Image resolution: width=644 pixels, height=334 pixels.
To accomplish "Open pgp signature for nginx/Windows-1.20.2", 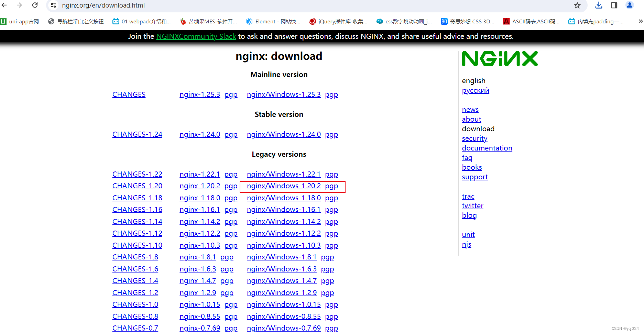I will (x=331, y=186).
